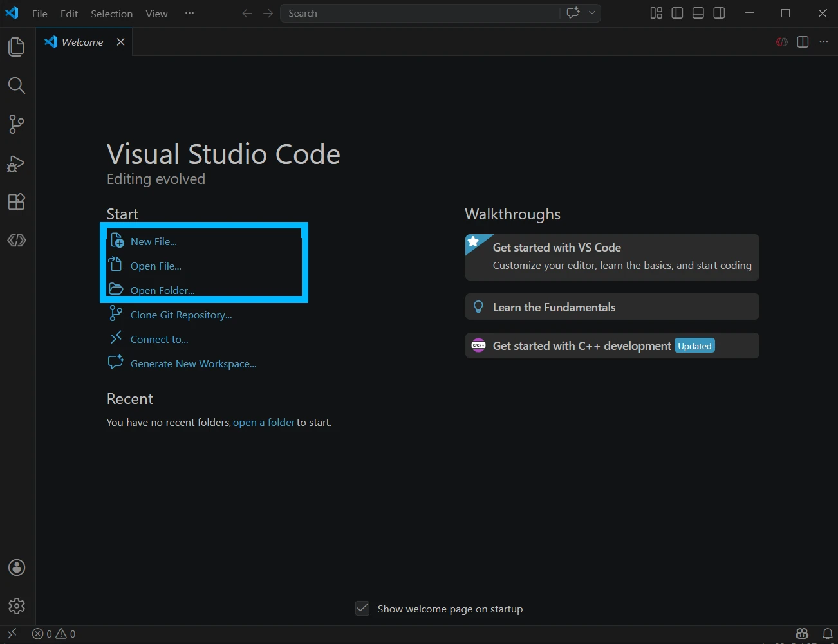The image size is (838, 644).
Task: Close the Welcome tab
Action: tap(120, 42)
